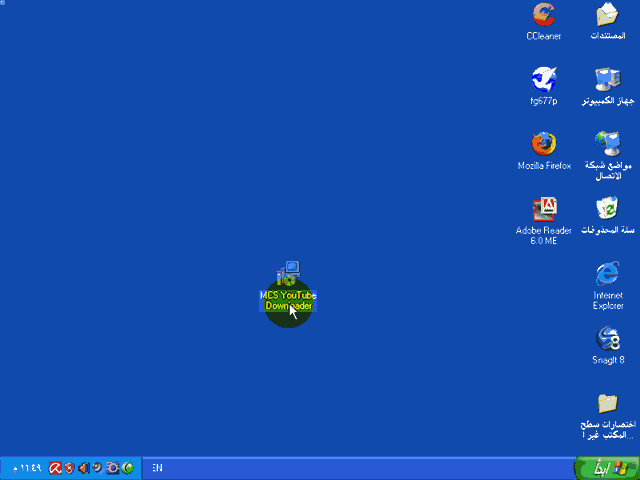Click the EN language indicator
The height and width of the screenshot is (480, 640).
(158, 468)
